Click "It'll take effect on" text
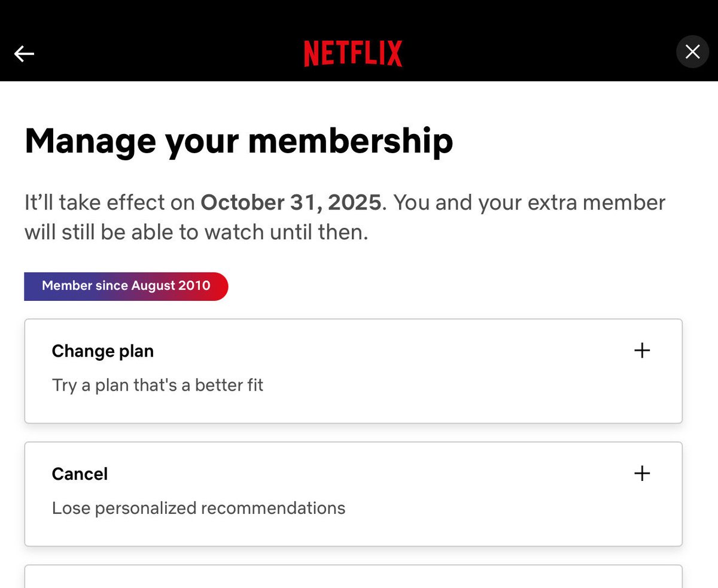The image size is (718, 588). point(109,202)
